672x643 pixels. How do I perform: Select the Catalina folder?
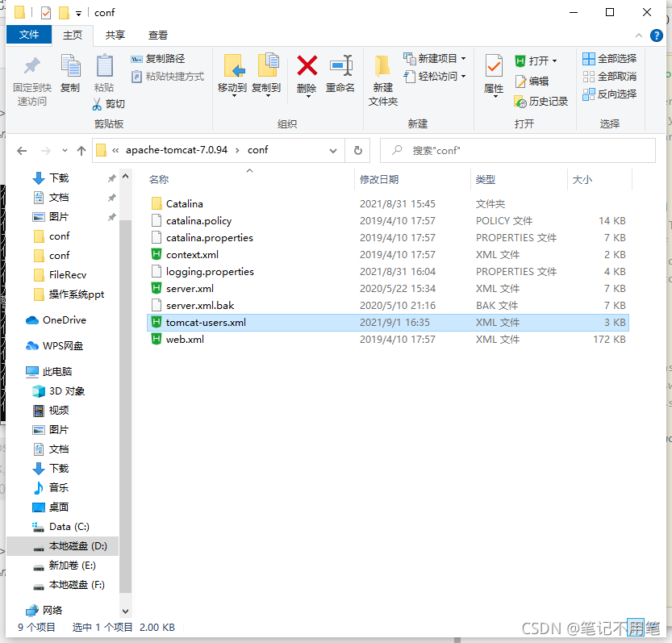pyautogui.click(x=388, y=203)
